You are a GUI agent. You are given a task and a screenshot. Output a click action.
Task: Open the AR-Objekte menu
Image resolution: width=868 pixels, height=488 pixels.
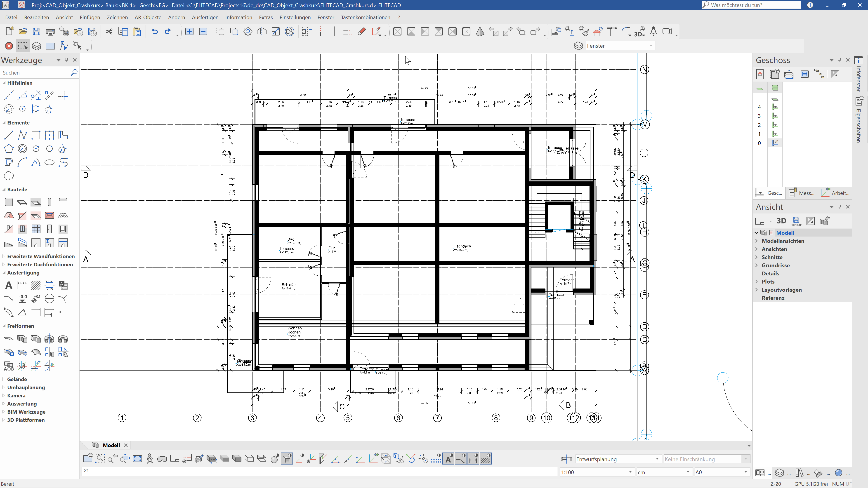pyautogui.click(x=148, y=17)
